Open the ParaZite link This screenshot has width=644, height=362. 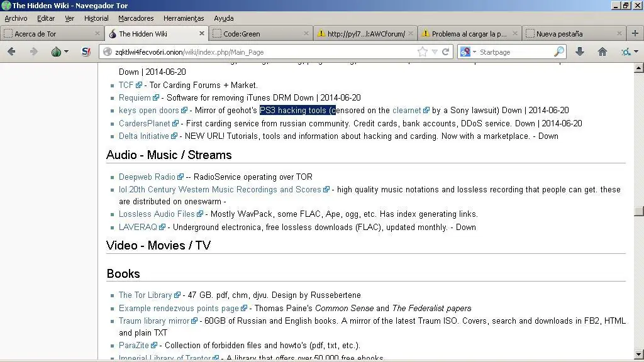coord(134,346)
